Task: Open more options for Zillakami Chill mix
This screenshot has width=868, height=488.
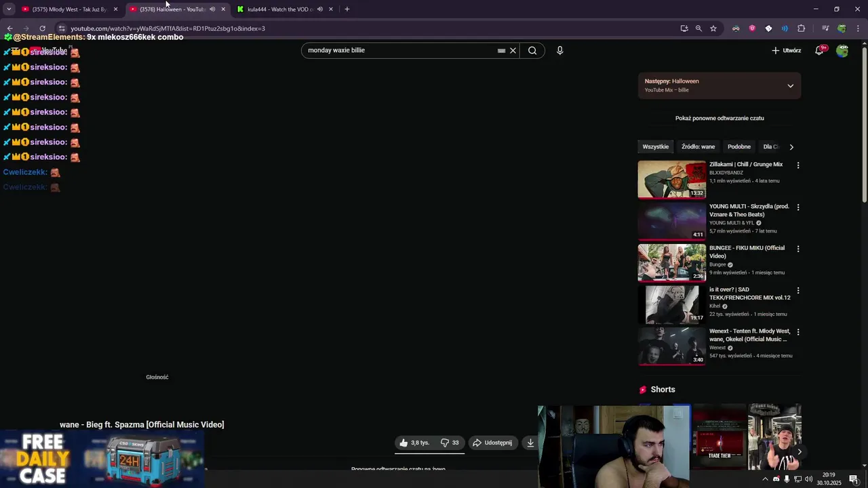Action: [x=798, y=165]
